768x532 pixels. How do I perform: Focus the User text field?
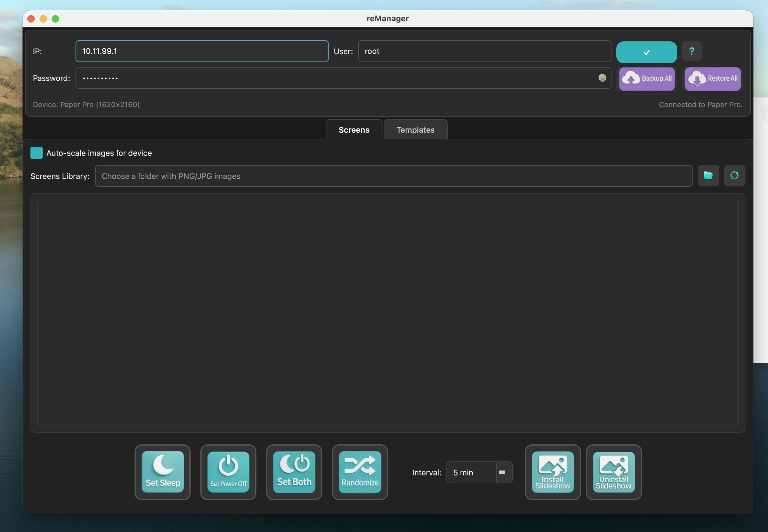click(x=484, y=51)
